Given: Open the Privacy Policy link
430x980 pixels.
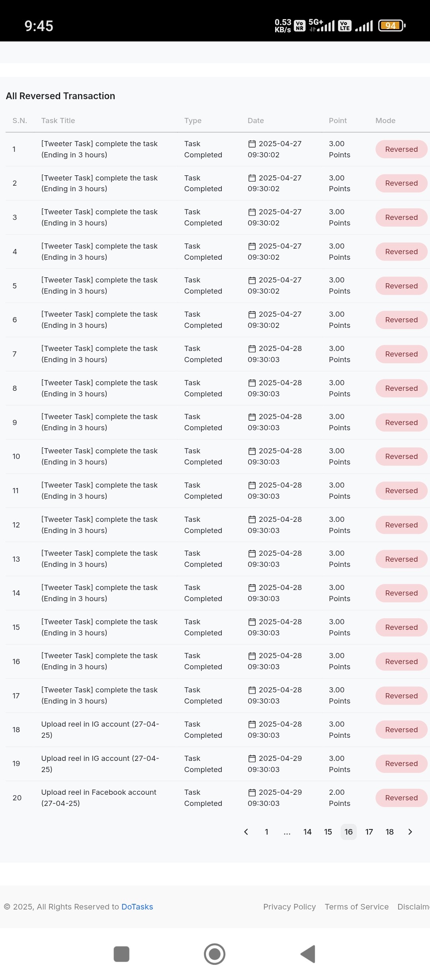Looking at the screenshot, I should click(x=289, y=907).
